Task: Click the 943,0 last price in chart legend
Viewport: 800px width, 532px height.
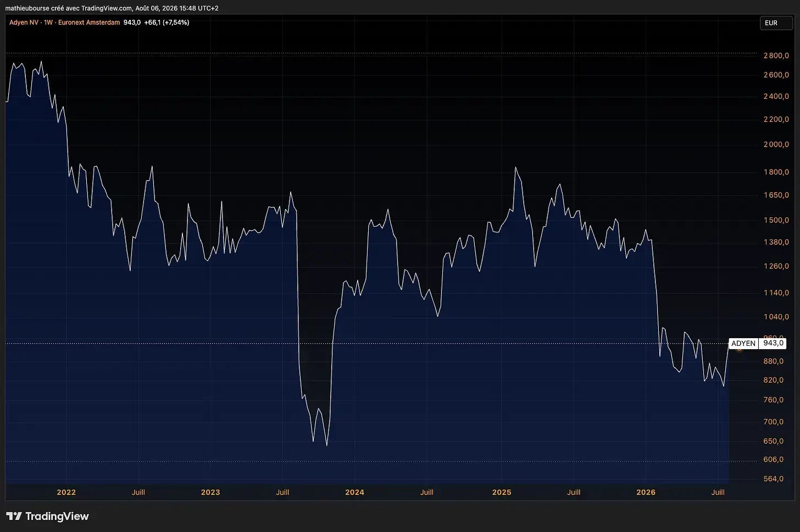Action: 132,23
